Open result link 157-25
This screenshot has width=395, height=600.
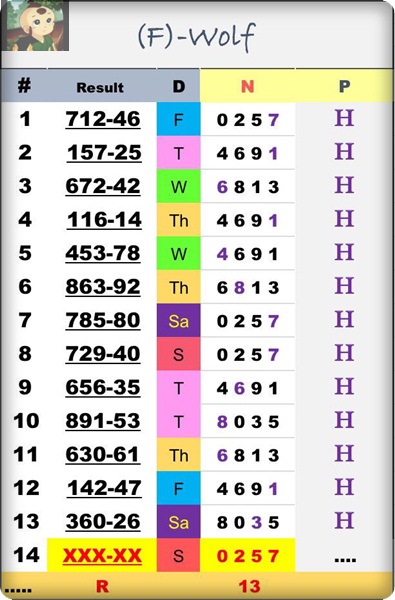click(104, 153)
